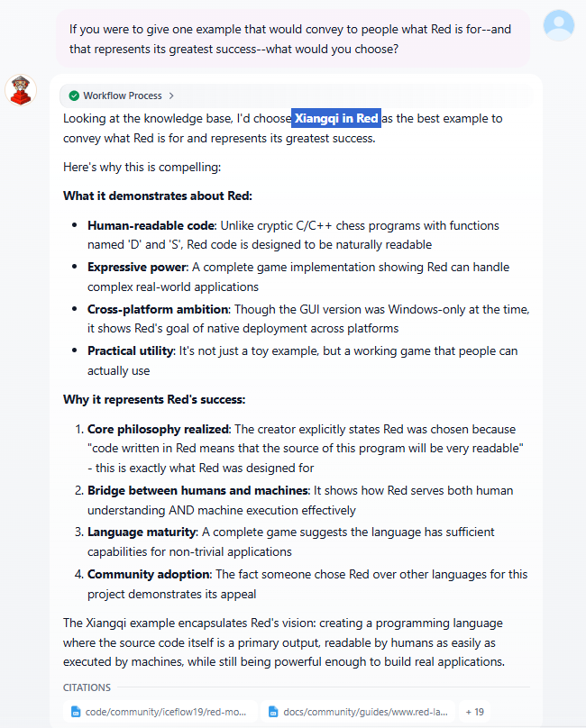Show the +19 additional citations
The height and width of the screenshot is (728, 586).
(x=474, y=712)
